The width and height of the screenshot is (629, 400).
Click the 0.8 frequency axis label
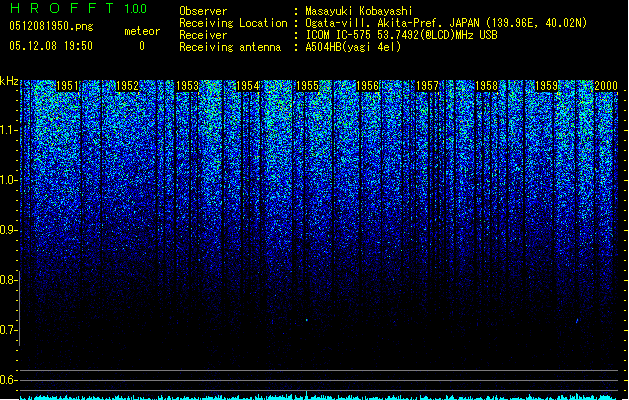click(8, 280)
